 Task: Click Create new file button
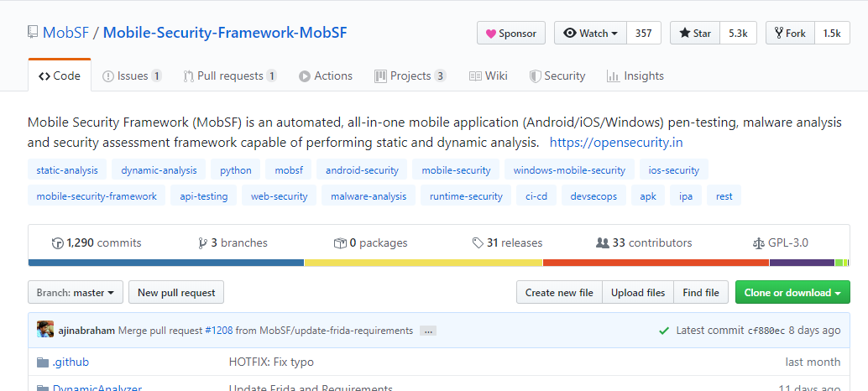(559, 293)
